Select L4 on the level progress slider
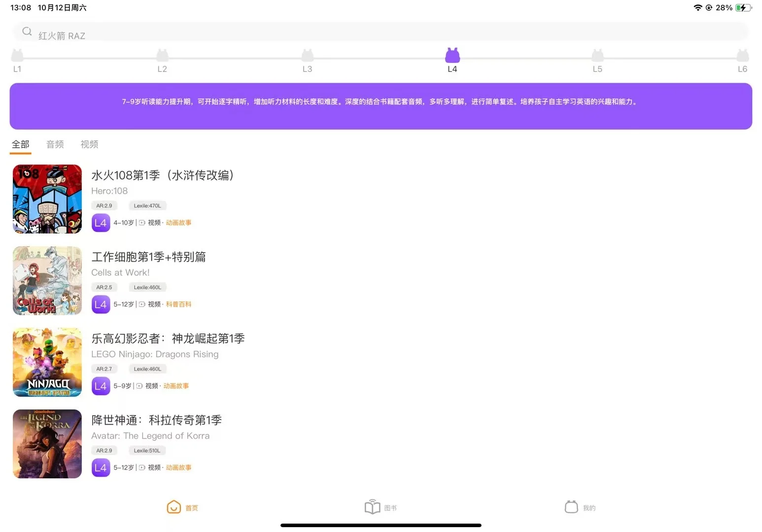762x532 pixels. tap(452, 56)
